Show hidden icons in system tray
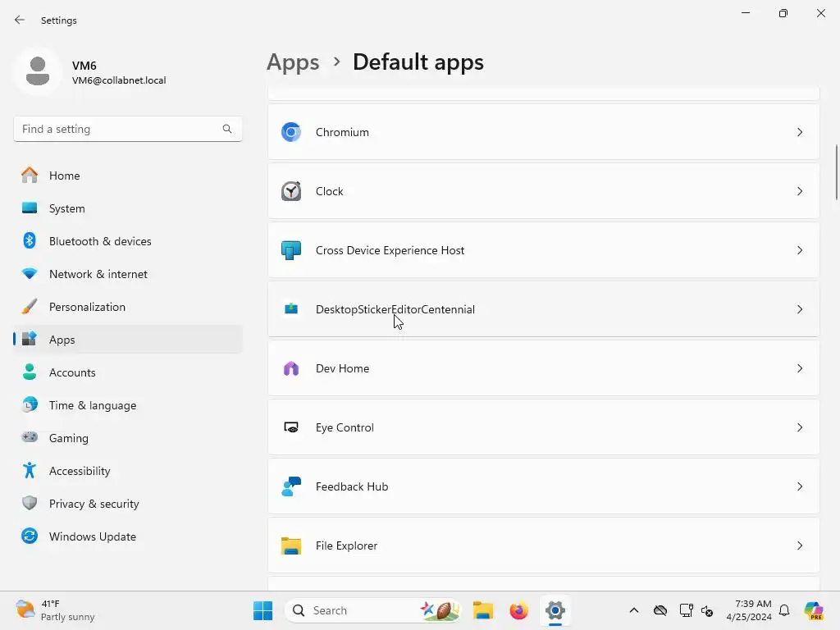 click(x=634, y=610)
